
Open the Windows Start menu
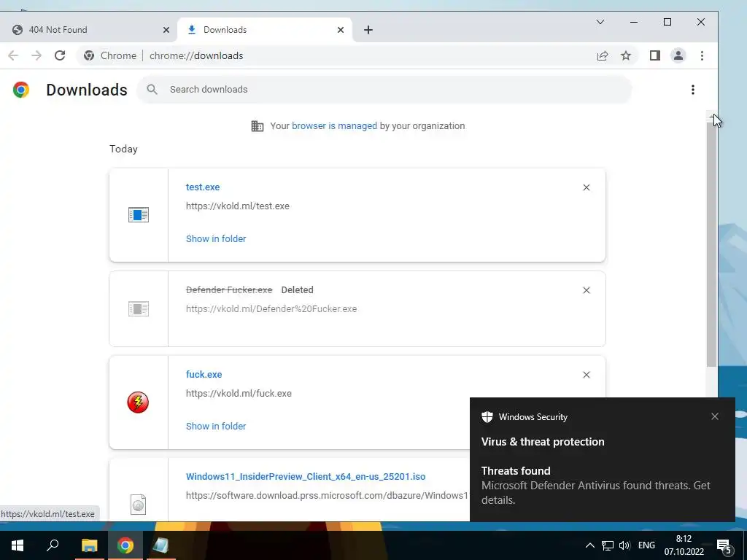pos(18,545)
